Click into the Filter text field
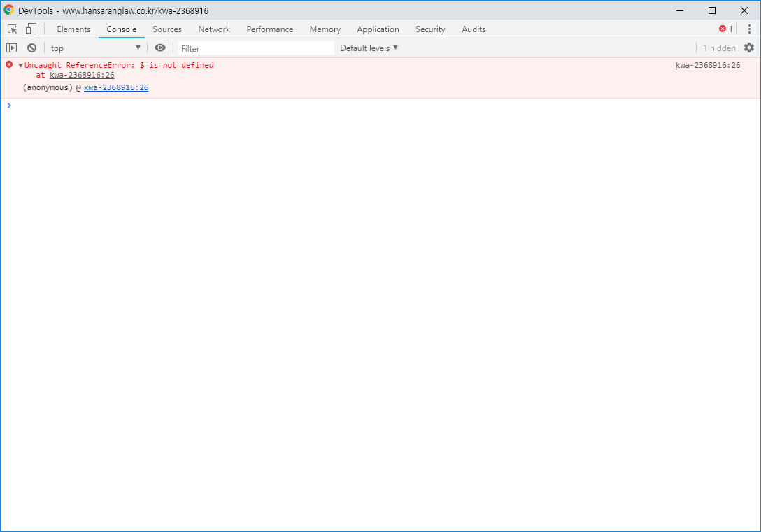The width and height of the screenshot is (761, 532). (255, 49)
